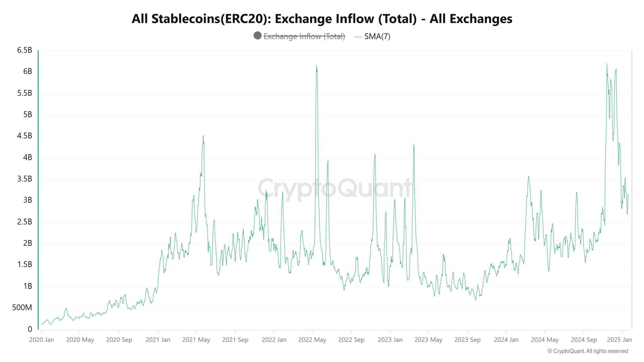Click the 2020 Jan x-axis label

point(42,340)
